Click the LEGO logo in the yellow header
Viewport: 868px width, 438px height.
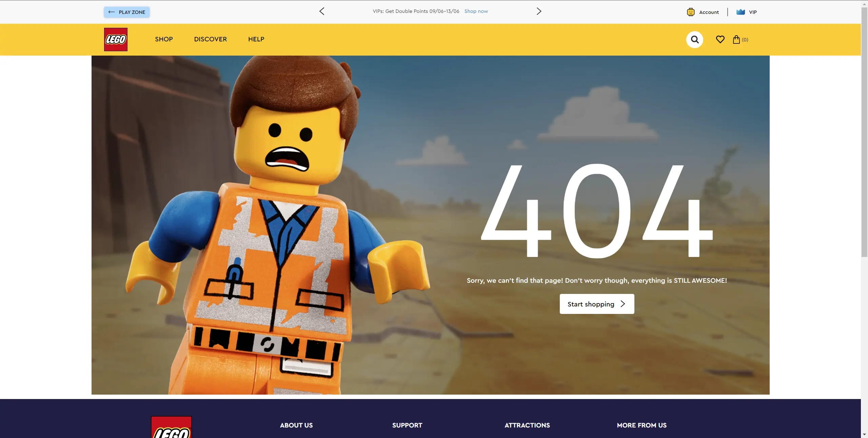[x=116, y=39]
